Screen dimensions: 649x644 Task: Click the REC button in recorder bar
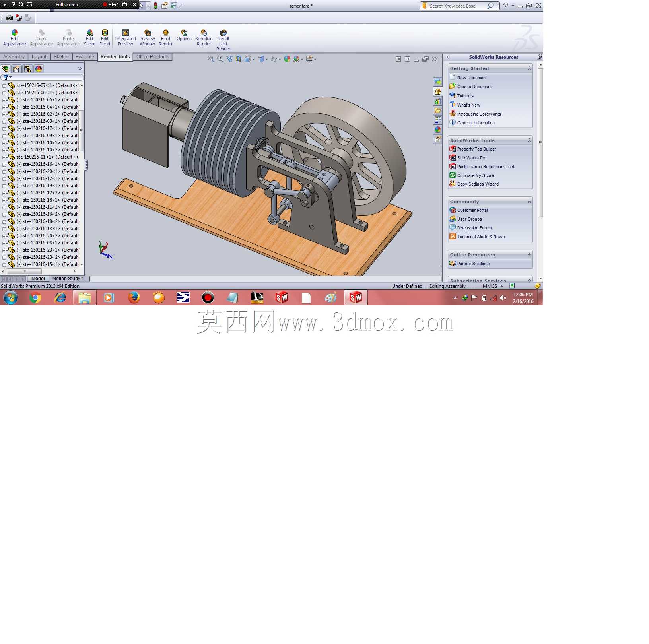111,5
